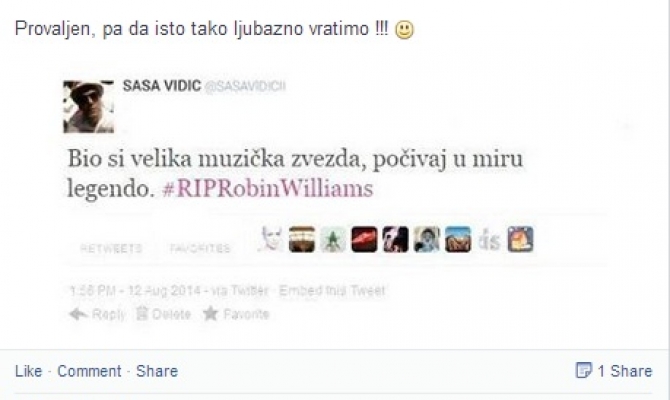Viewport: 670px width, 400px height.
Task: Open the Embed this Tweet link
Action: [x=332, y=291]
